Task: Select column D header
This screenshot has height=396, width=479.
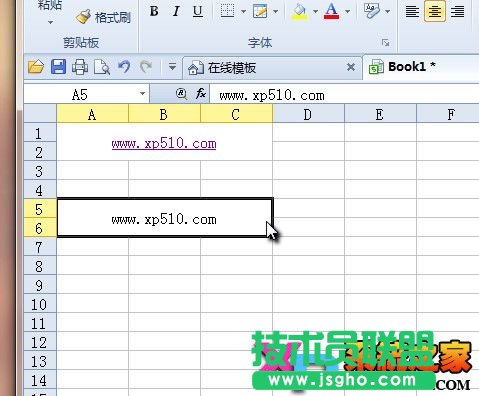Action: pyautogui.click(x=308, y=115)
